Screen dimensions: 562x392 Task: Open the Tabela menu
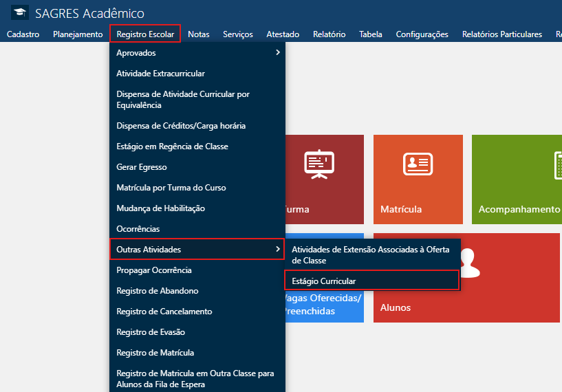point(371,34)
